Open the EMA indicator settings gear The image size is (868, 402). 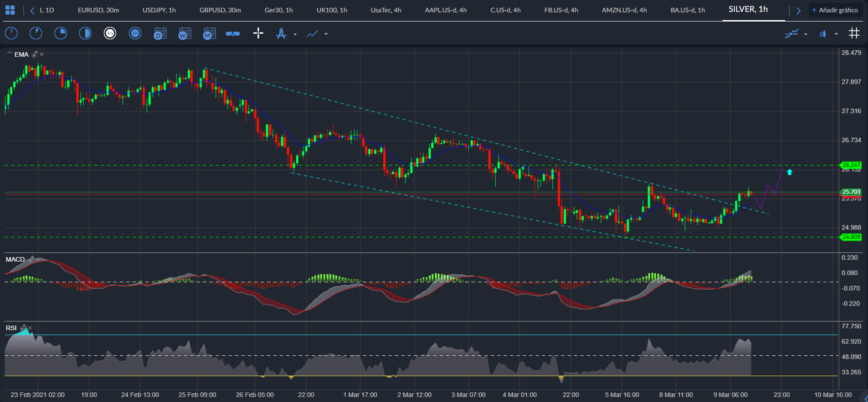pos(34,54)
